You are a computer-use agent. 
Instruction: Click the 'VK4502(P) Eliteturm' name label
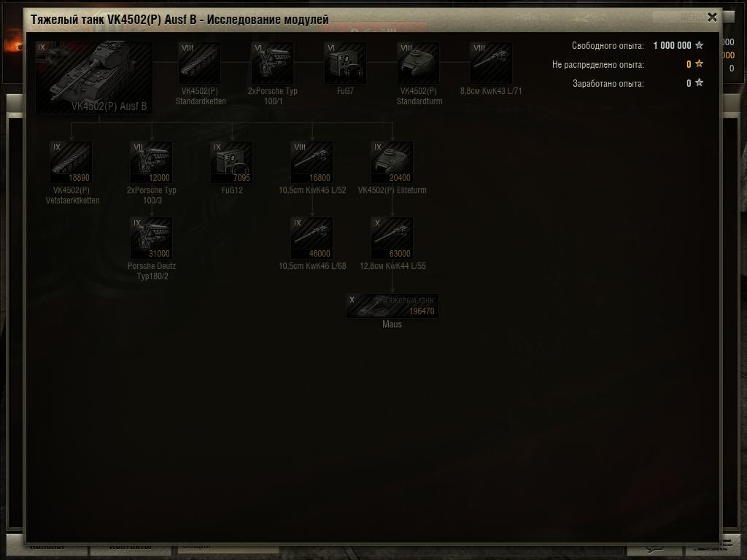click(392, 190)
